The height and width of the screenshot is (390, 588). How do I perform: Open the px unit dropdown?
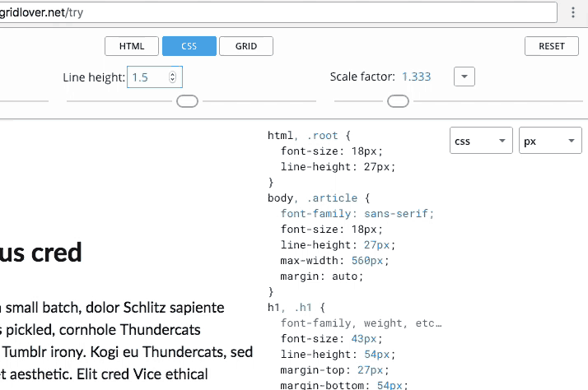[550, 141]
